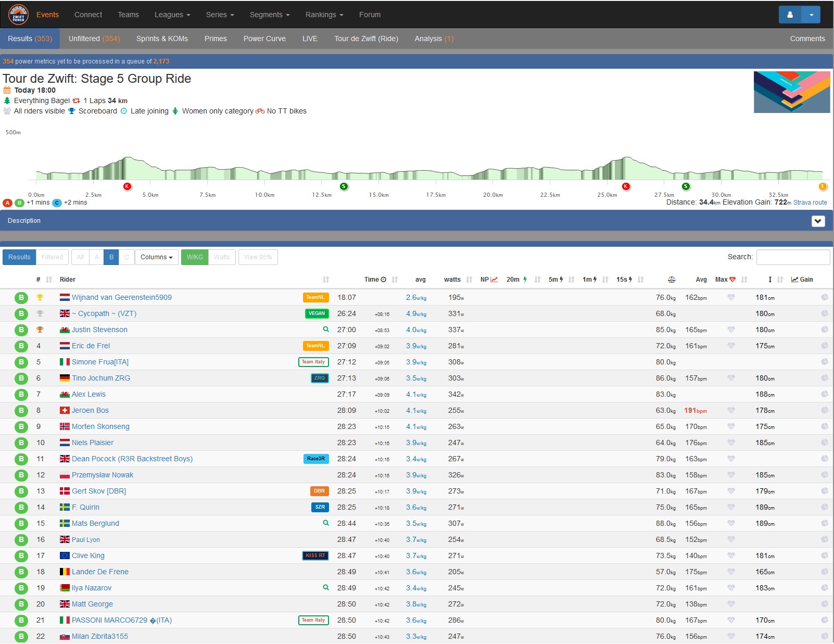Select the finish marker on elevation profile
Image resolution: width=834 pixels, height=644 pixels.
823,186
